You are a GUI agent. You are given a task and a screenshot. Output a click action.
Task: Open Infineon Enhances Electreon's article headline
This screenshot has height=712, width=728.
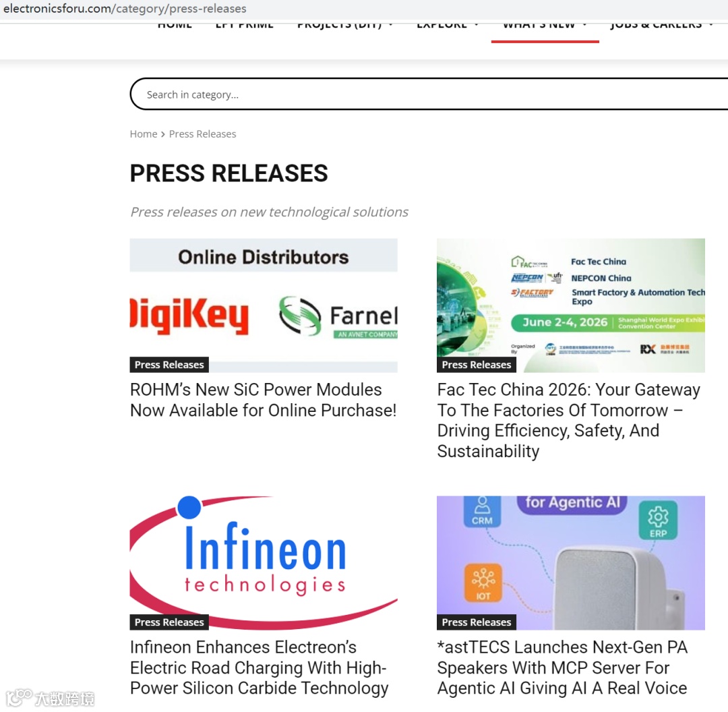(x=259, y=667)
